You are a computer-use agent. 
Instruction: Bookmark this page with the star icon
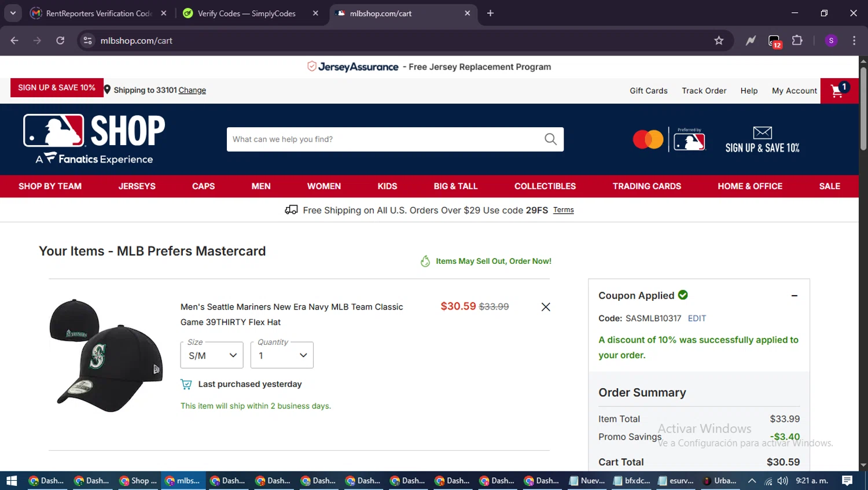pyautogui.click(x=719, y=40)
